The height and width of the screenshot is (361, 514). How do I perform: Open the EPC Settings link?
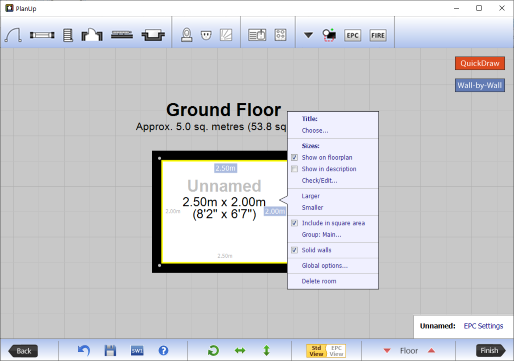(483, 326)
